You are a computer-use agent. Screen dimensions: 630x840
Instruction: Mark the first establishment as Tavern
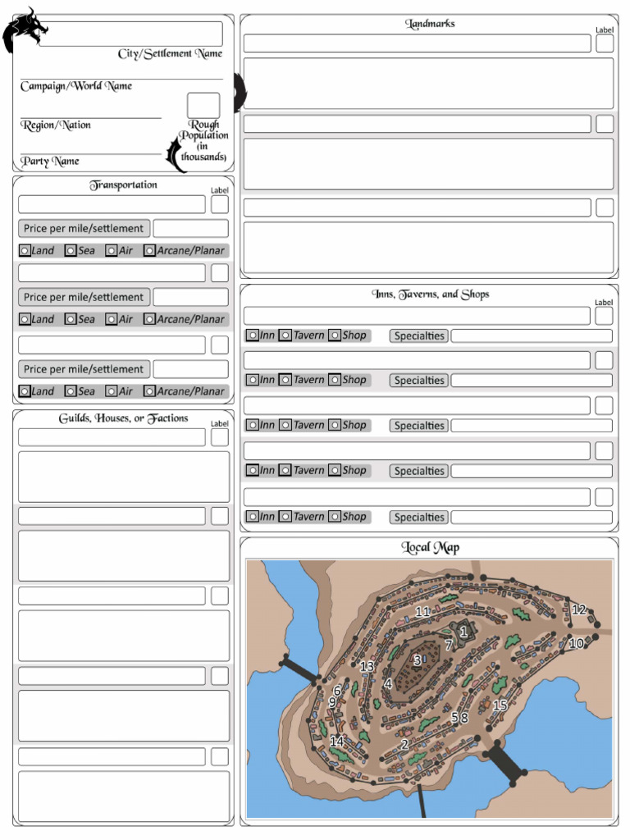tap(285, 336)
